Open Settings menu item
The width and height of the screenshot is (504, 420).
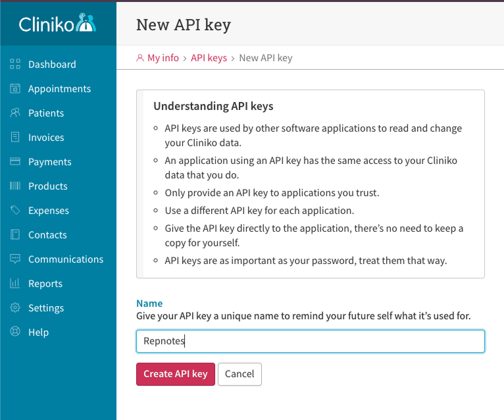[x=46, y=308]
